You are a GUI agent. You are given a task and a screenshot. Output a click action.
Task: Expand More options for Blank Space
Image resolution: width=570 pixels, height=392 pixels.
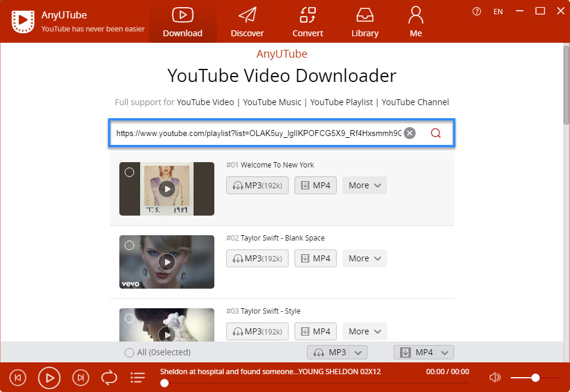pyautogui.click(x=365, y=258)
